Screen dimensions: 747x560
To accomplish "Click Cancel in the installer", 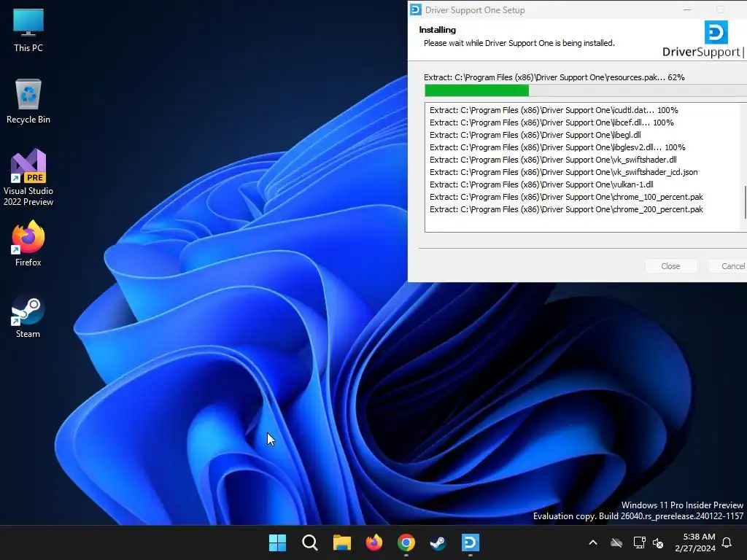I will coord(727,266).
